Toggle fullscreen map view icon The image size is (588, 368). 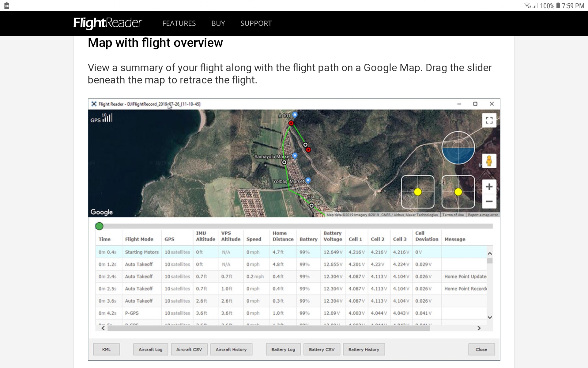[x=489, y=120]
